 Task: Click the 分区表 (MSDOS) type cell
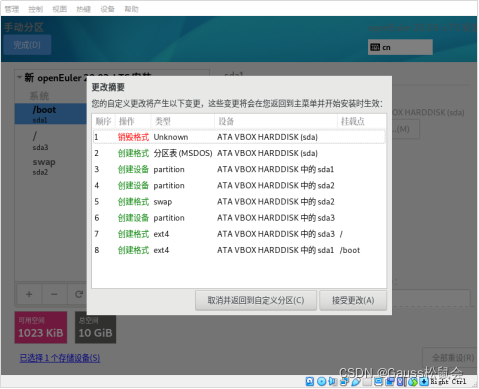[183, 153]
